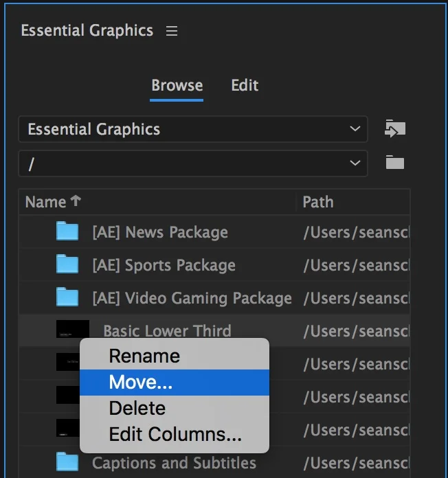The height and width of the screenshot is (478, 448).
Task: Select the Basic Lower Third thumbnail
Action: (73, 328)
